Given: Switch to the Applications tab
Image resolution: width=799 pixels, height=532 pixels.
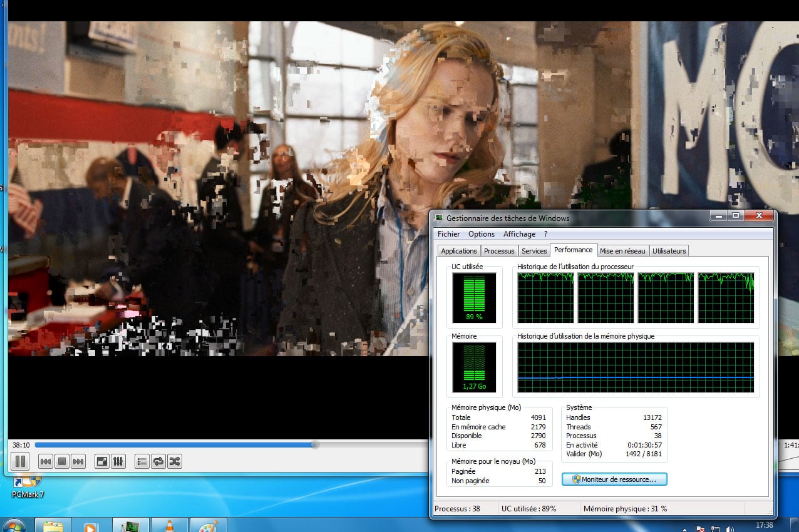Looking at the screenshot, I should [x=459, y=251].
